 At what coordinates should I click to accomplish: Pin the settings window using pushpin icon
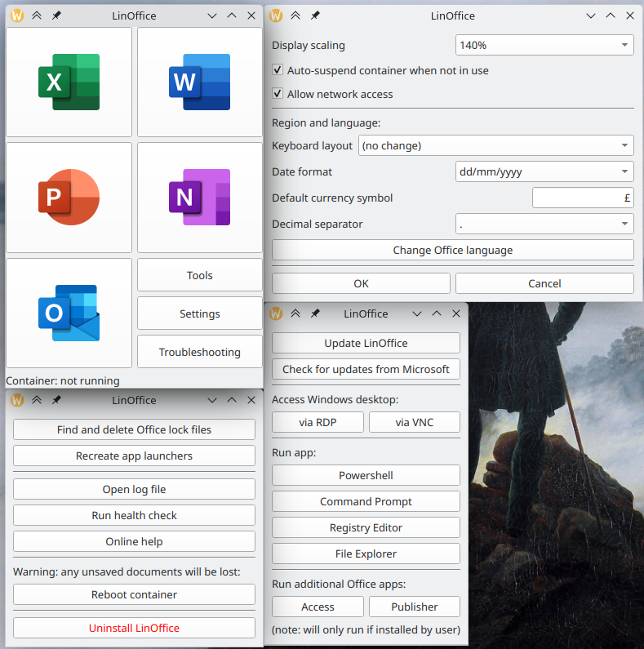pos(315,16)
